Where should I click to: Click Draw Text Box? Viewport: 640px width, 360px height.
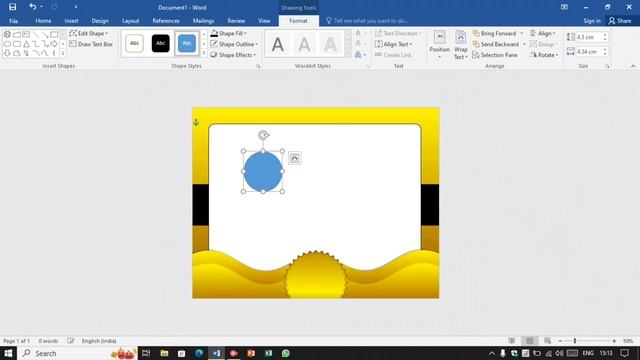click(91, 44)
